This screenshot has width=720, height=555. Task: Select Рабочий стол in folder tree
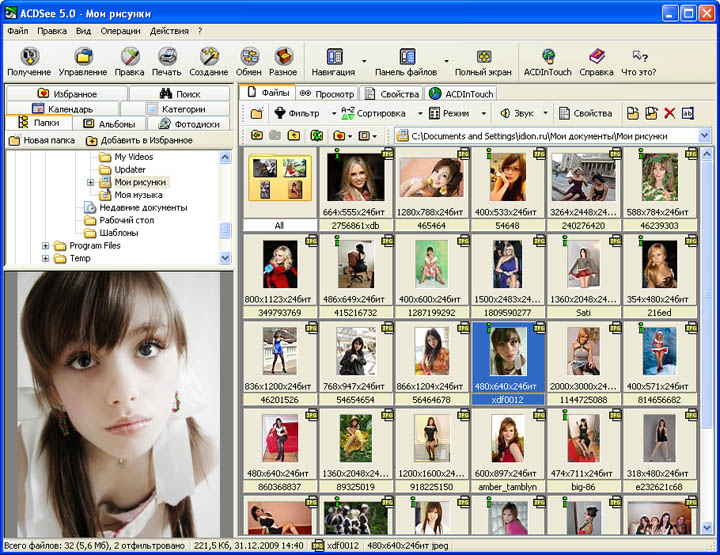[x=126, y=220]
